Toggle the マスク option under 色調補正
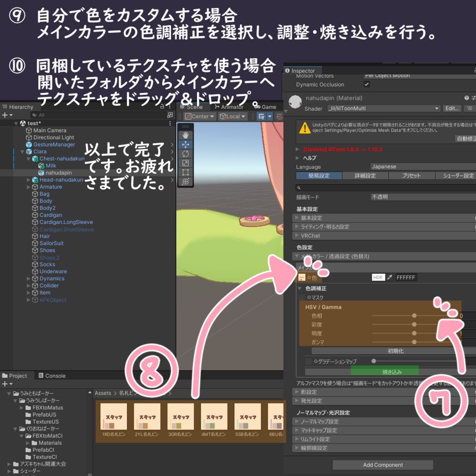The width and height of the screenshot is (476, 476). 309,297
